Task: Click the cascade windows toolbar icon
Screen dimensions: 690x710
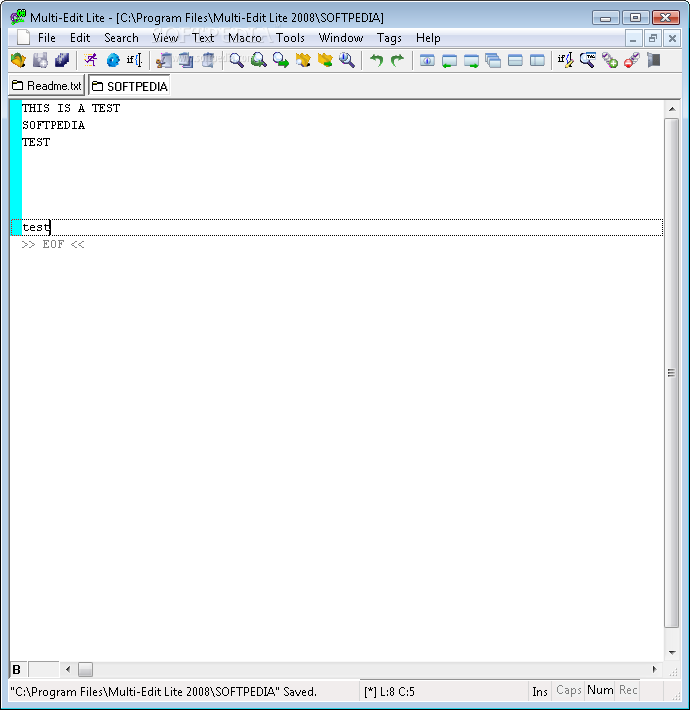Action: coord(493,60)
